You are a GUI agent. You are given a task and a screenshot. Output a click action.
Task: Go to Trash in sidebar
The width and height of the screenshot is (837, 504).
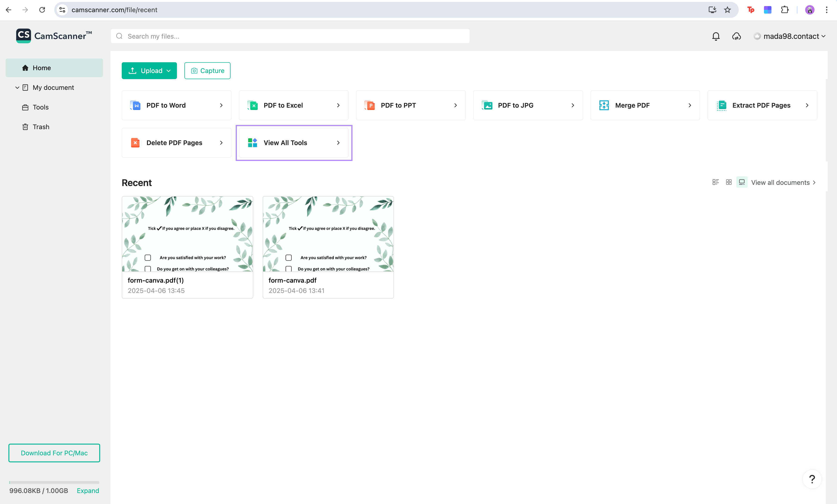click(x=41, y=127)
